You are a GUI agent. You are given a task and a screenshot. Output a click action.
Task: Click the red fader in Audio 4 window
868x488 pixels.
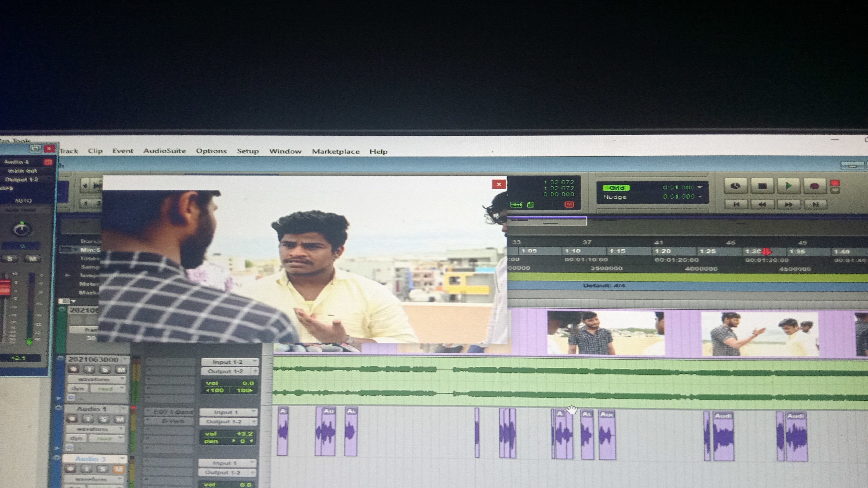coord(5,287)
